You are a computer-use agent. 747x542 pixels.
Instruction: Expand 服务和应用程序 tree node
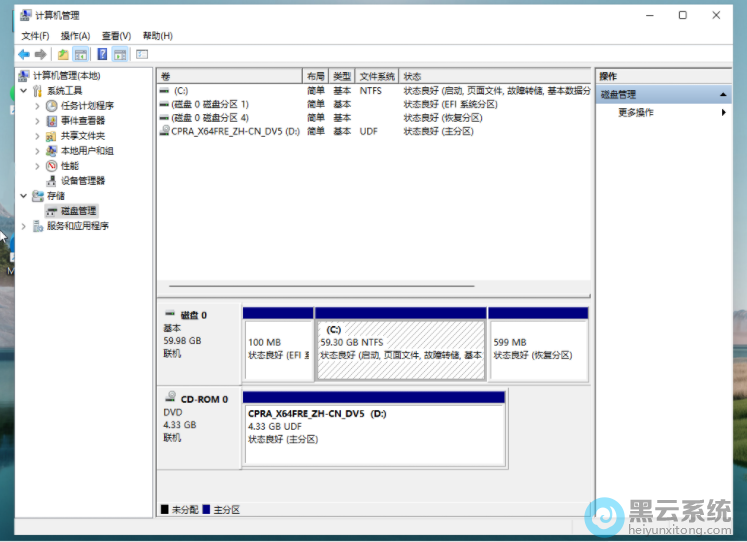pos(24,226)
